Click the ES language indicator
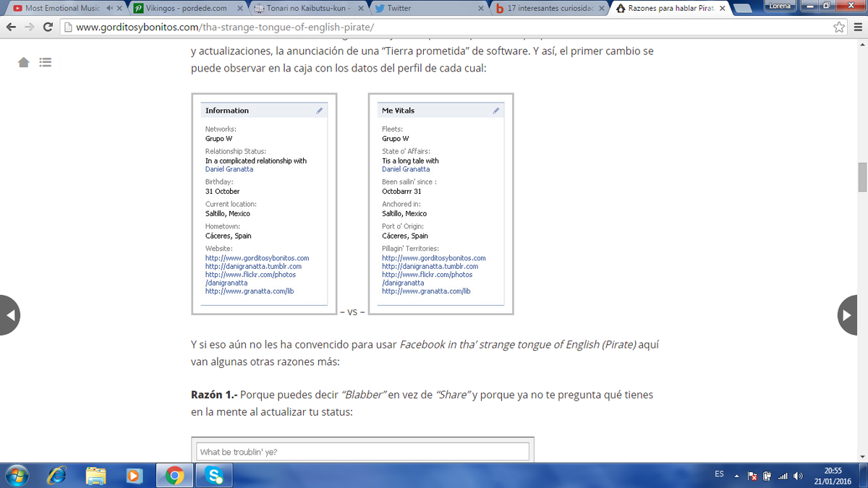Image resolution: width=868 pixels, height=488 pixels. coord(719,474)
